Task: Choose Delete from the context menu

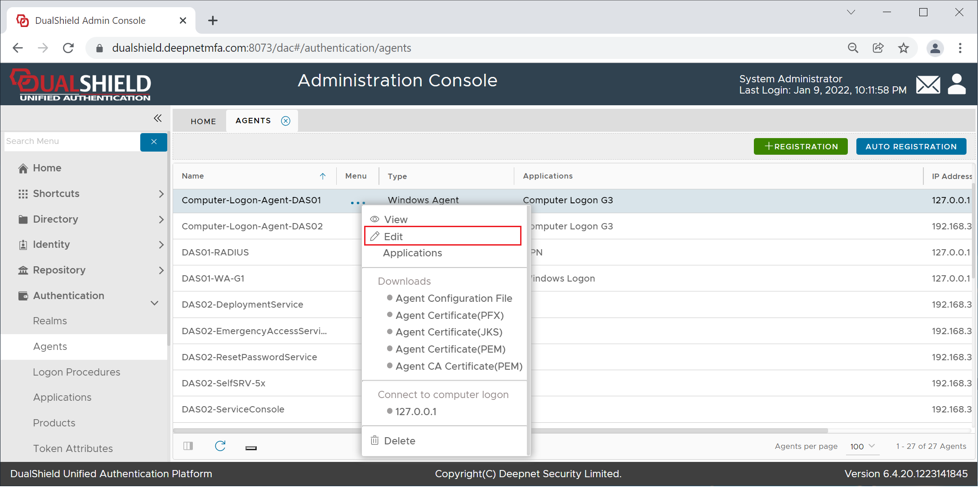Action: [399, 442]
